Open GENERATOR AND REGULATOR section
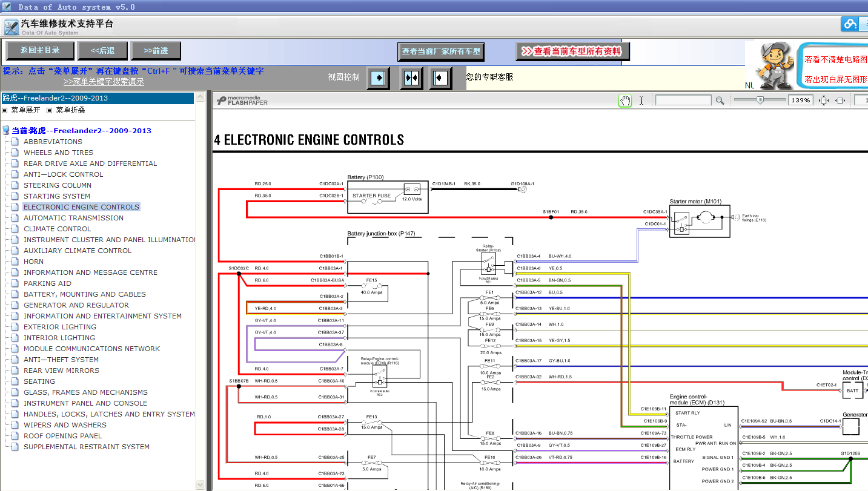This screenshot has width=868, height=491. 76,305
